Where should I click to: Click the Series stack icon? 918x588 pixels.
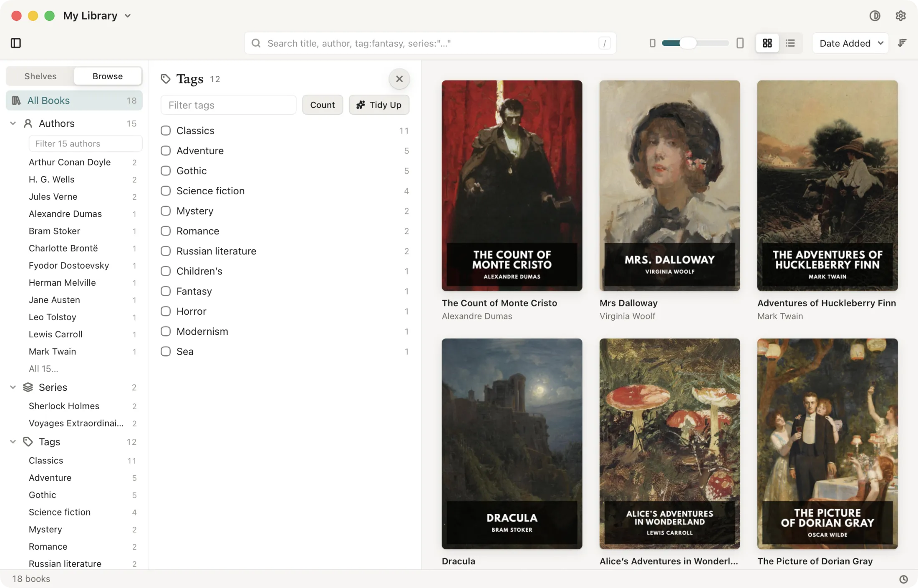point(28,387)
